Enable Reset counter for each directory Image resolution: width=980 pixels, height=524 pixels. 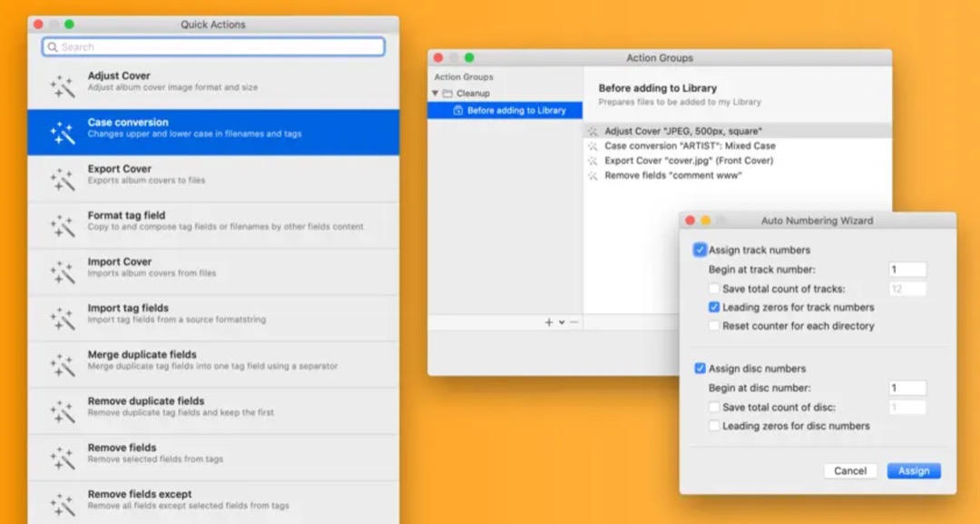pos(715,326)
